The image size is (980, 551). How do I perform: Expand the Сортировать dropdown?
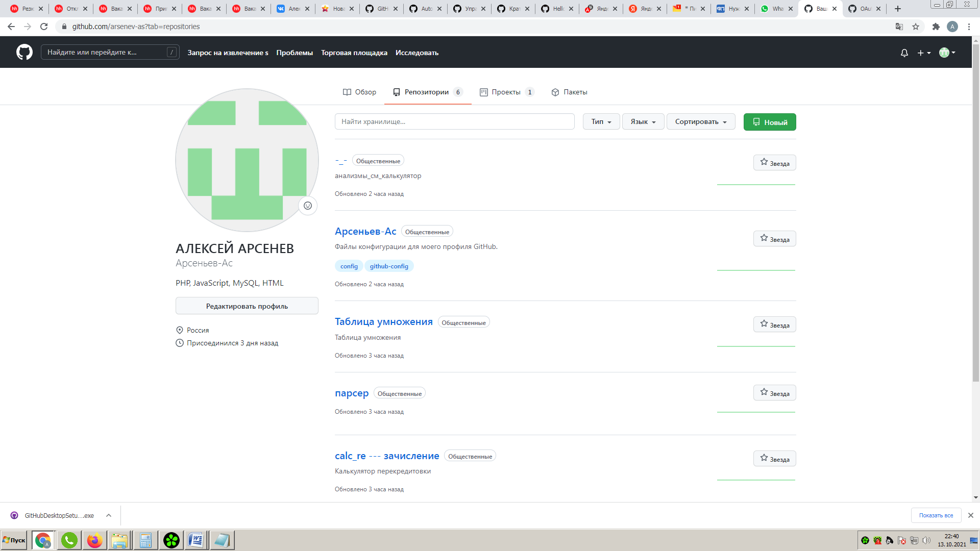point(701,121)
